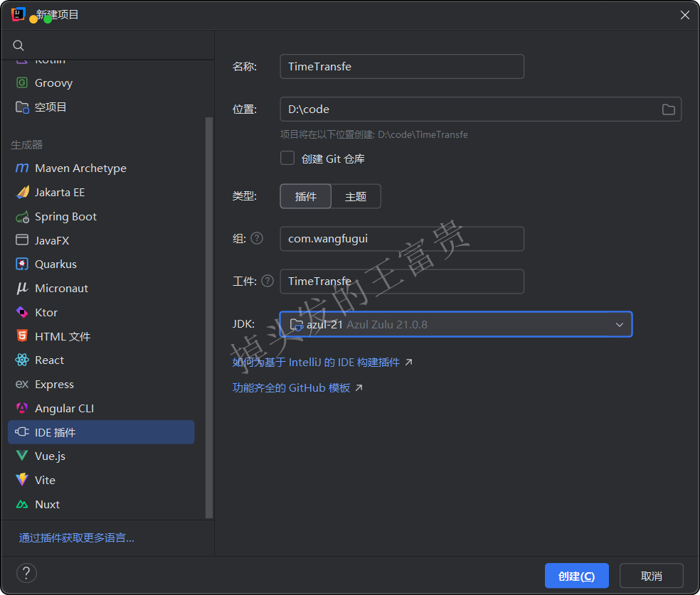Select the 主题 type option
This screenshot has width=700, height=595.
click(x=356, y=196)
